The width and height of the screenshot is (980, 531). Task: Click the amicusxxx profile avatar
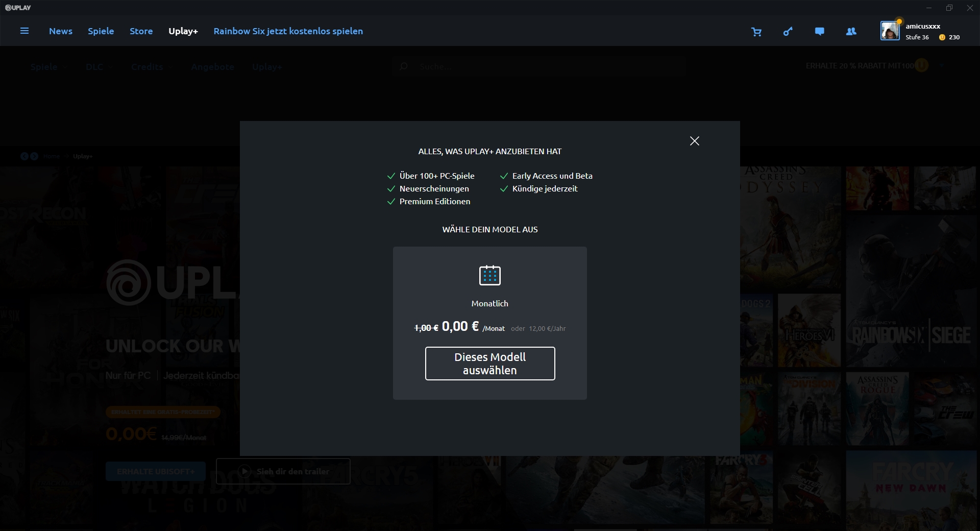point(890,31)
